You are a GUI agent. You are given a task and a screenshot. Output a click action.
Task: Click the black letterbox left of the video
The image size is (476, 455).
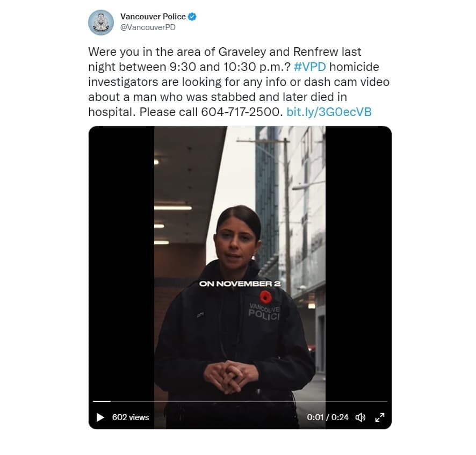[121, 258]
